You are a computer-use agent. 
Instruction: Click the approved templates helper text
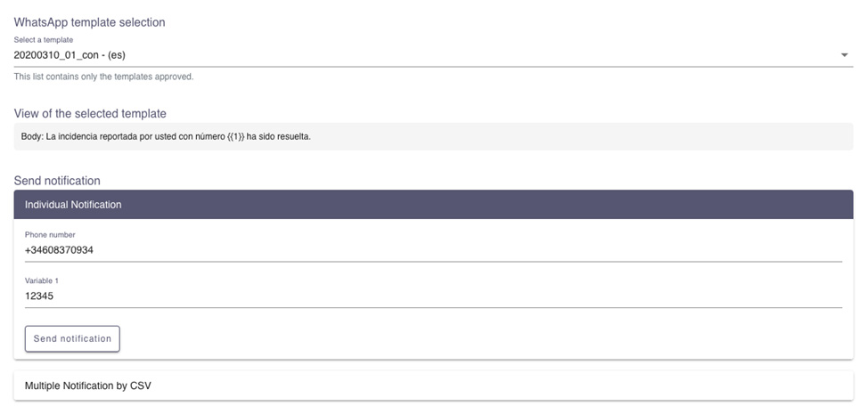(x=103, y=77)
